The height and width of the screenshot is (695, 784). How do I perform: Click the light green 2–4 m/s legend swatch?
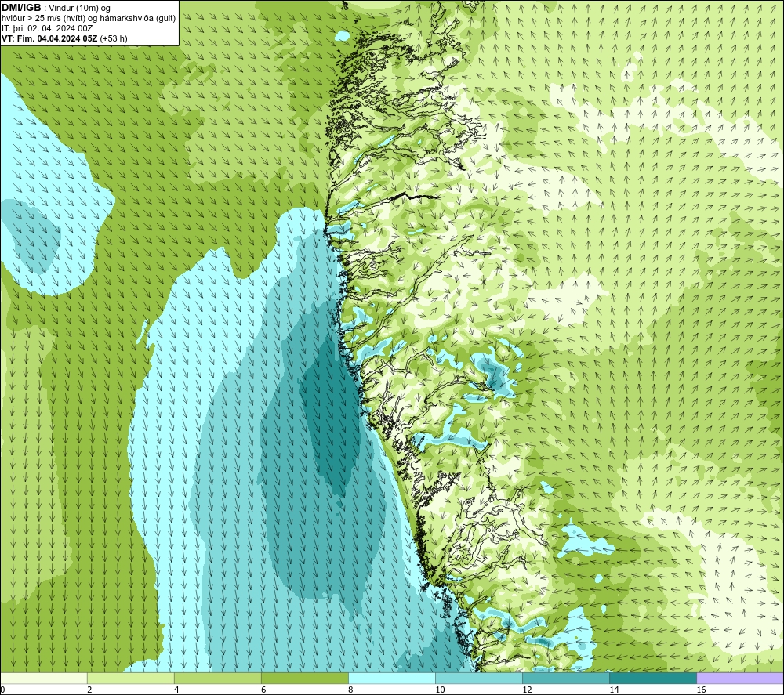[x=131, y=678]
